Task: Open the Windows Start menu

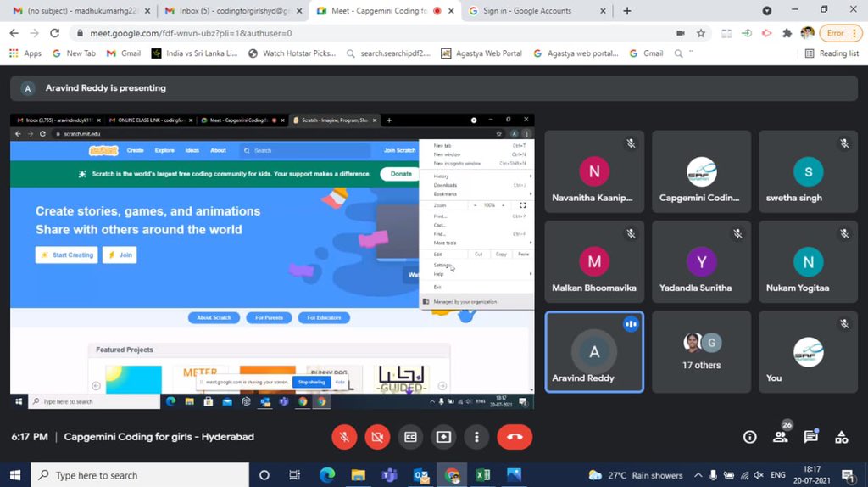Action: [x=15, y=475]
